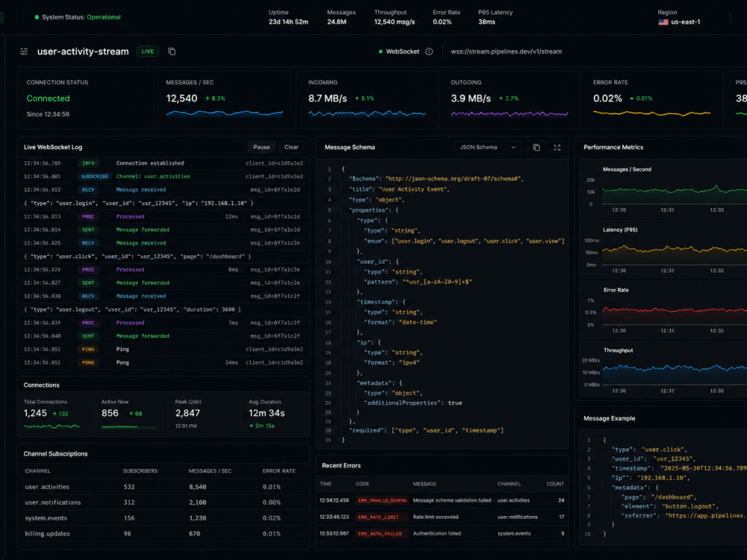Click the Throughput 12,540 msg/s header value
This screenshot has width=747, height=560.
[x=394, y=22]
